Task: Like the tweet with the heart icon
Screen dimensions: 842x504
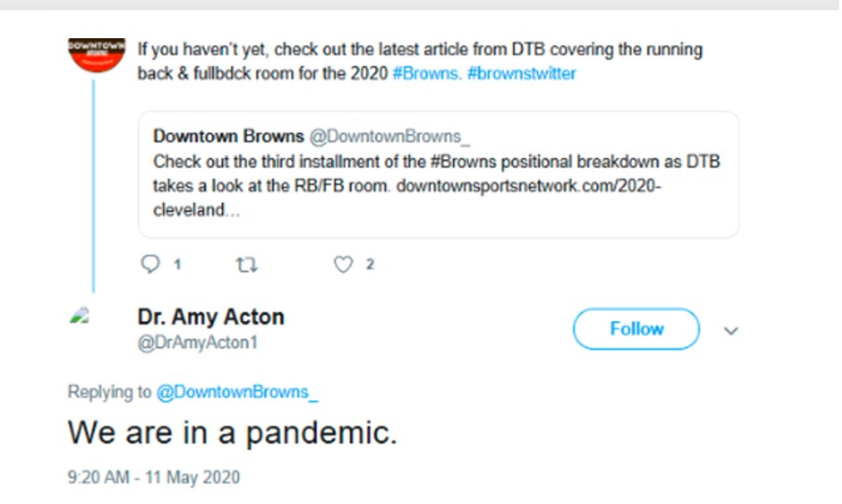Action: coord(343,265)
